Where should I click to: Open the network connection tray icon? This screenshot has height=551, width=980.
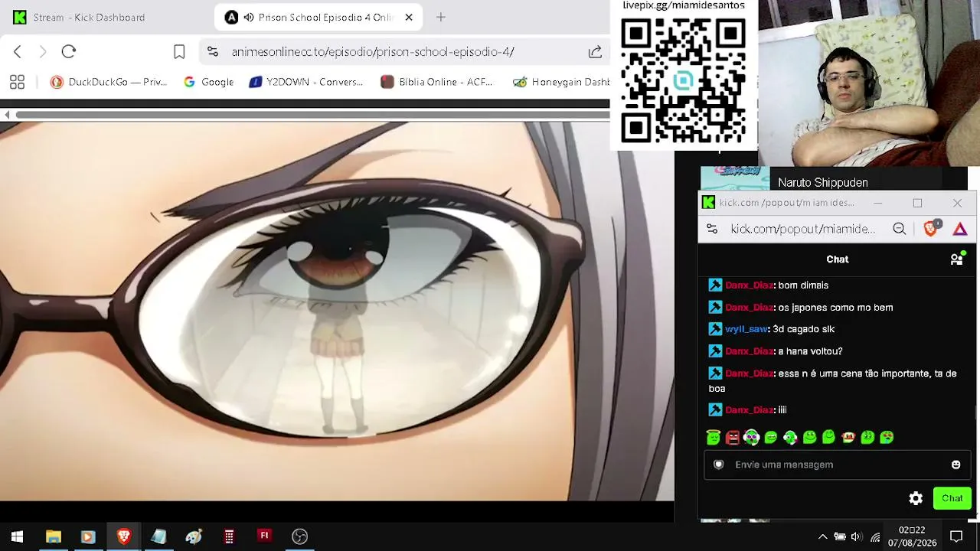pos(875,536)
